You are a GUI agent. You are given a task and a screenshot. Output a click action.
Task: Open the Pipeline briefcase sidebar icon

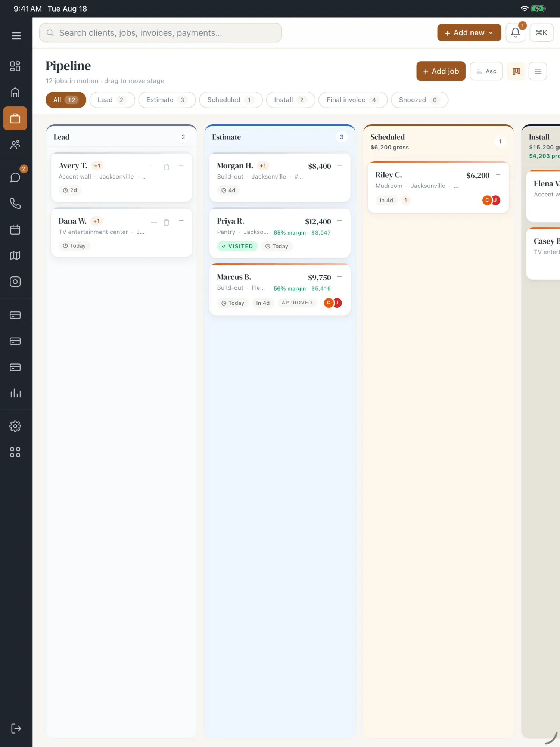15,118
